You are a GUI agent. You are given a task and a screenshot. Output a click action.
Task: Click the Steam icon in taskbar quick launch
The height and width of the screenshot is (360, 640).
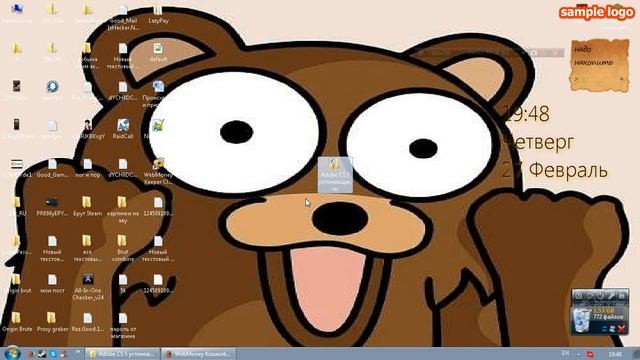[42, 354]
